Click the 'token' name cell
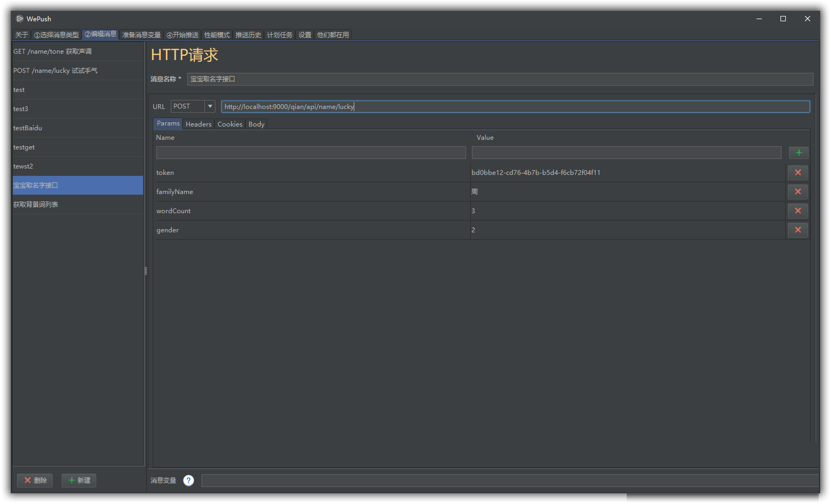The width and height of the screenshot is (831, 504). (312, 173)
